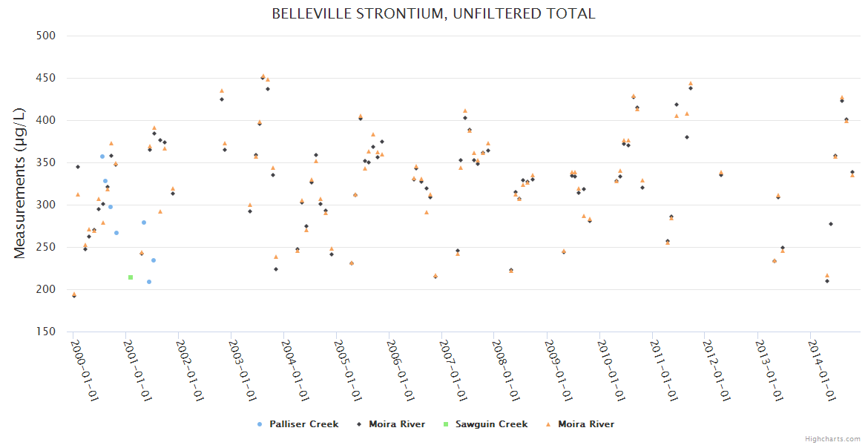Select the green Sawguin Creek data point
This screenshot has height=445, width=868.
pyautogui.click(x=131, y=277)
